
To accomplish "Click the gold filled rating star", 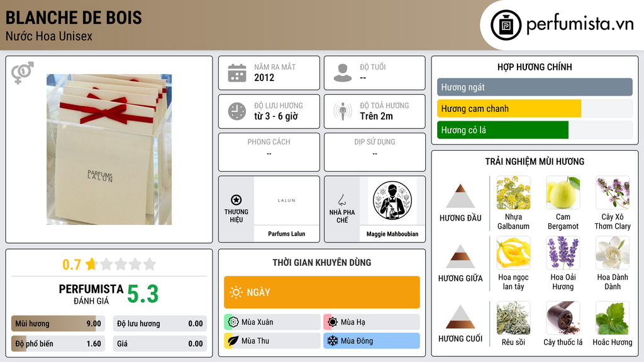I will [91, 264].
